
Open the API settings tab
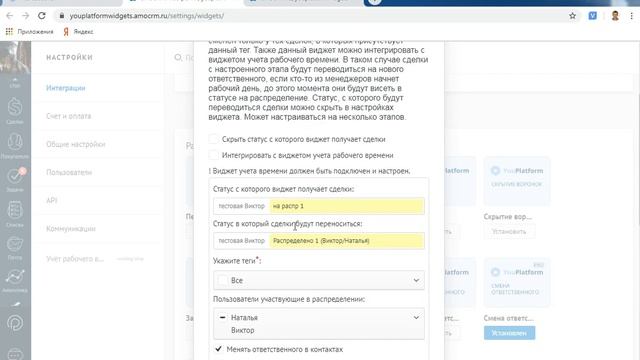(51, 200)
